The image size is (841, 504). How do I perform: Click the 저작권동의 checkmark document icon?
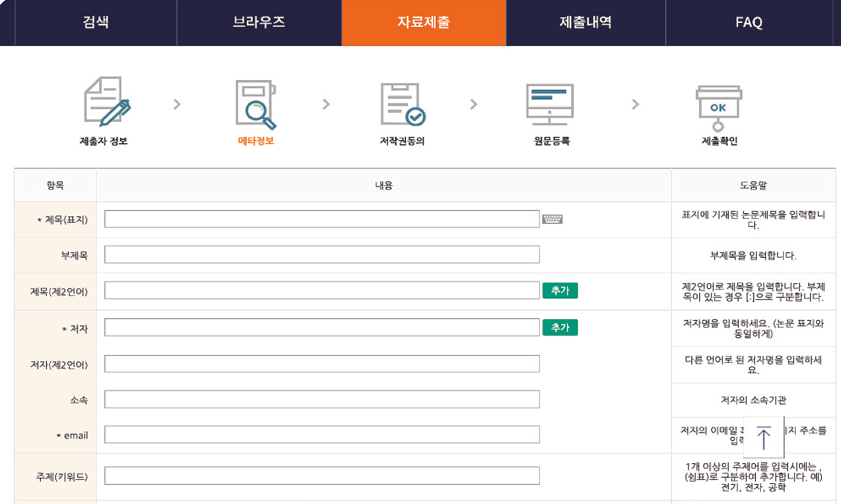tap(402, 104)
